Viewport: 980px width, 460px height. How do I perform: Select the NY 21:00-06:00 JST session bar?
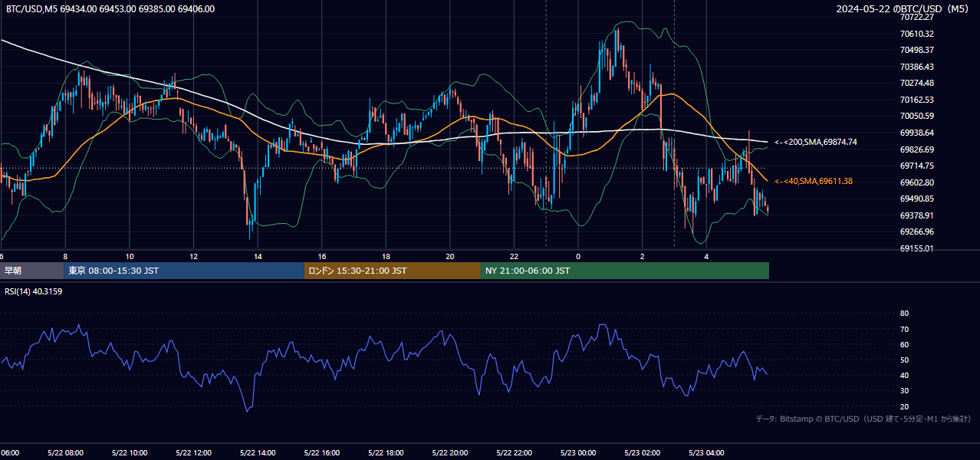point(625,271)
